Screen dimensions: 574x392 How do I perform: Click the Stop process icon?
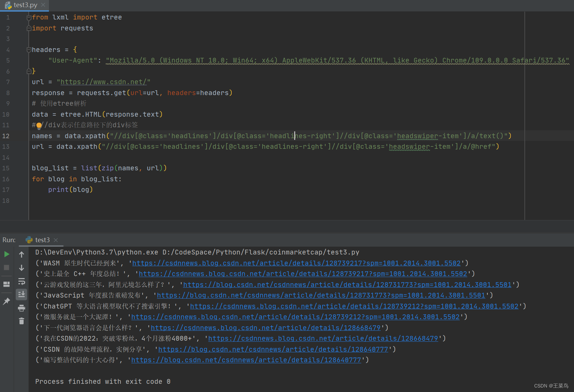tap(6, 267)
